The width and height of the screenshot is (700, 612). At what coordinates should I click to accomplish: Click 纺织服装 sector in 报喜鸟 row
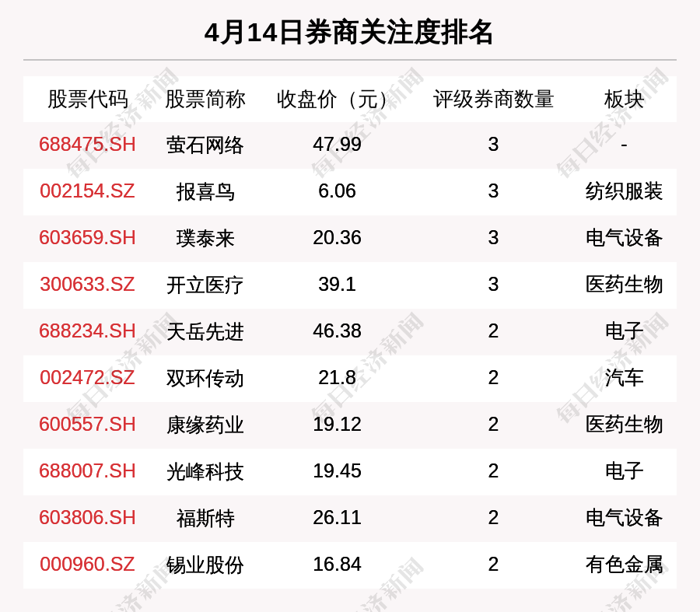click(x=624, y=191)
